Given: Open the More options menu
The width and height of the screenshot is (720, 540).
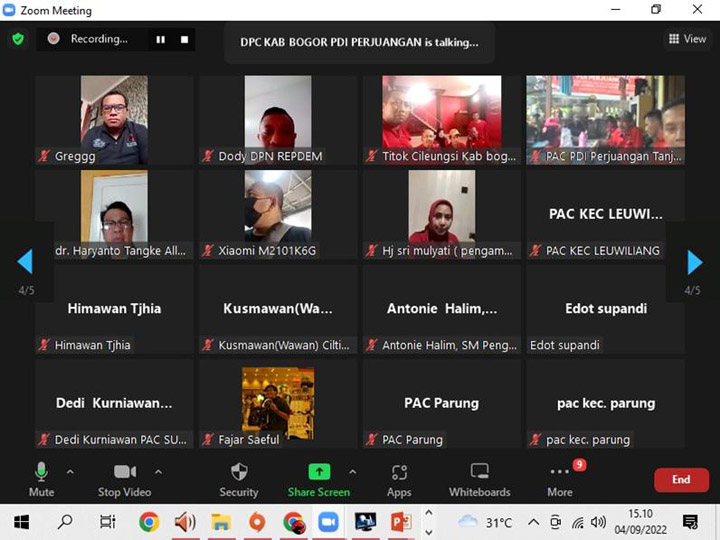Looking at the screenshot, I should (560, 477).
